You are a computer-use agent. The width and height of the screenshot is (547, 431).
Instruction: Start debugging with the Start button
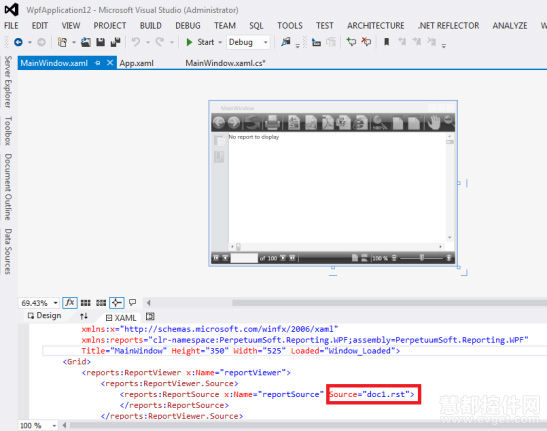[200, 42]
